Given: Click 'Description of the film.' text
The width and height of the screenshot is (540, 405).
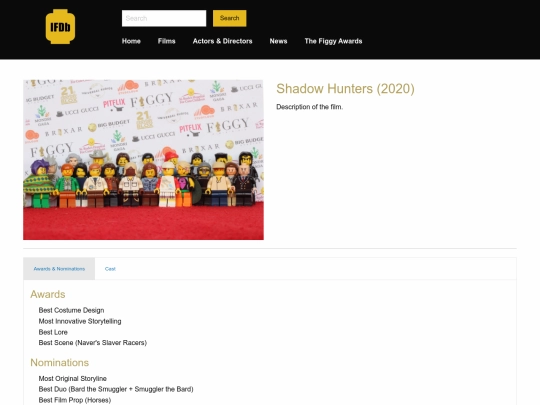Looking at the screenshot, I should 310,107.
